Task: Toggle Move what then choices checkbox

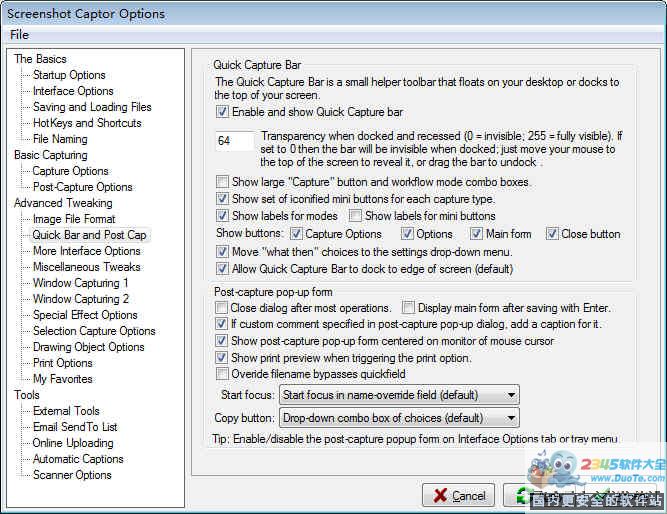Action: tap(222, 252)
